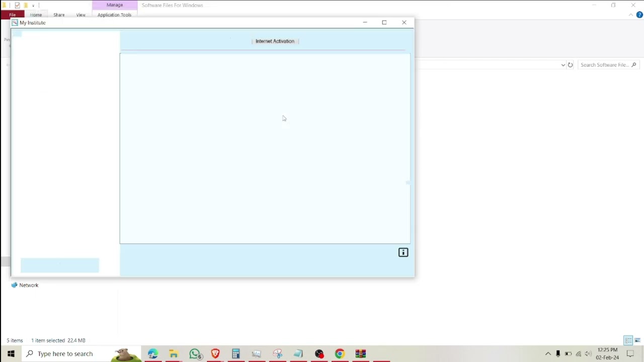Open Application Tools tab in Explorer
The image size is (644, 362).
pos(114,15)
